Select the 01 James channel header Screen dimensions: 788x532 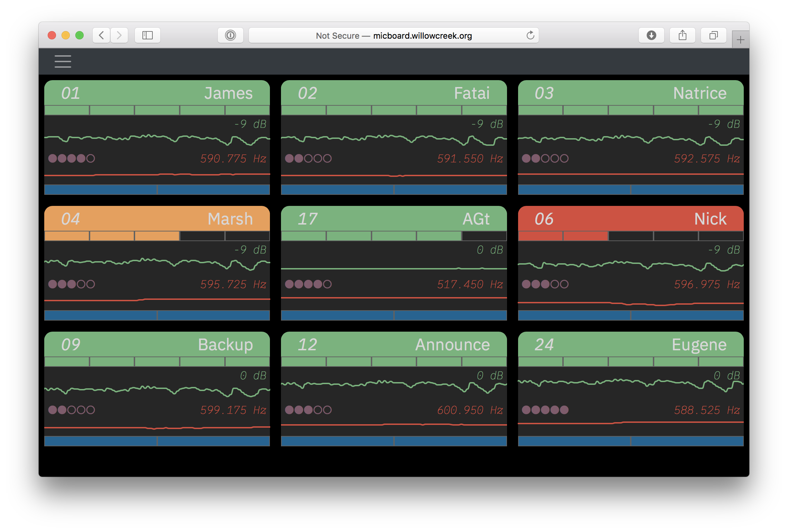pos(157,93)
